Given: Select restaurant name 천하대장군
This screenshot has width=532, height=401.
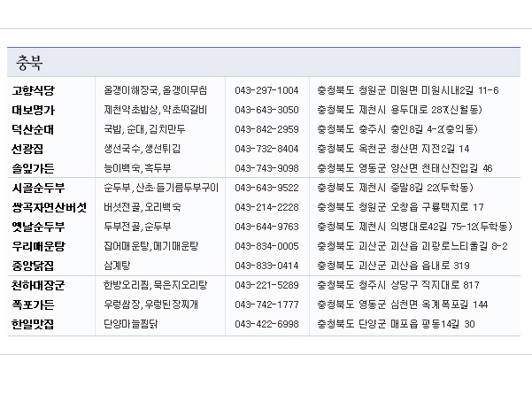Looking at the screenshot, I should pos(38,285).
